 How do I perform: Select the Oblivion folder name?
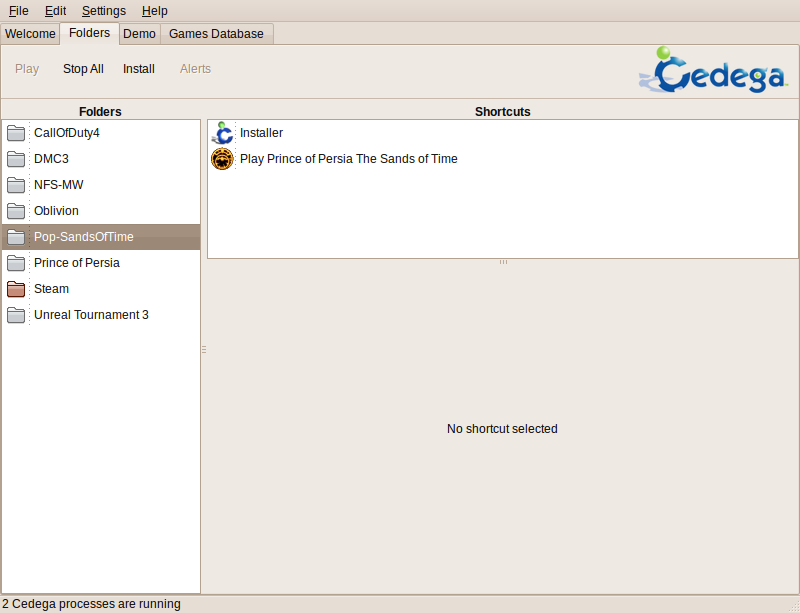pyautogui.click(x=56, y=211)
